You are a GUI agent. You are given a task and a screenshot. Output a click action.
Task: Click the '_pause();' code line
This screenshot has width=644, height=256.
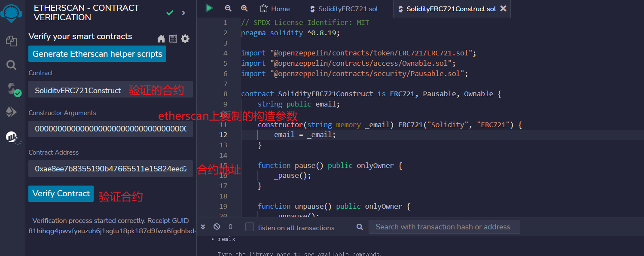pyautogui.click(x=292, y=175)
